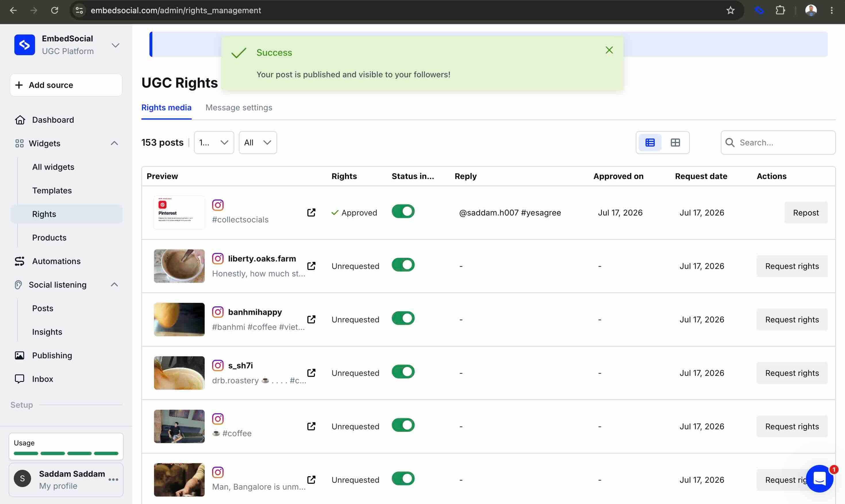Viewport: 845px width, 504px height.
Task: Open external link for #coffee post
Action: (x=312, y=426)
